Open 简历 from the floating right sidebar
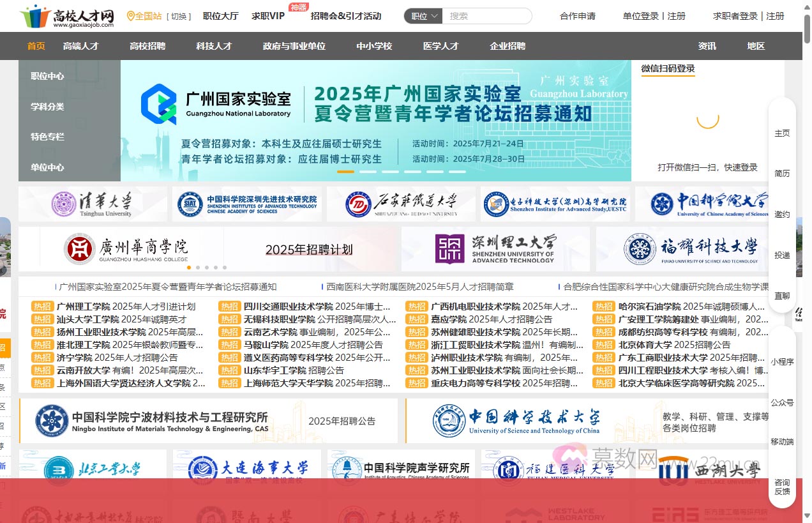The height and width of the screenshot is (523, 812). (781, 173)
